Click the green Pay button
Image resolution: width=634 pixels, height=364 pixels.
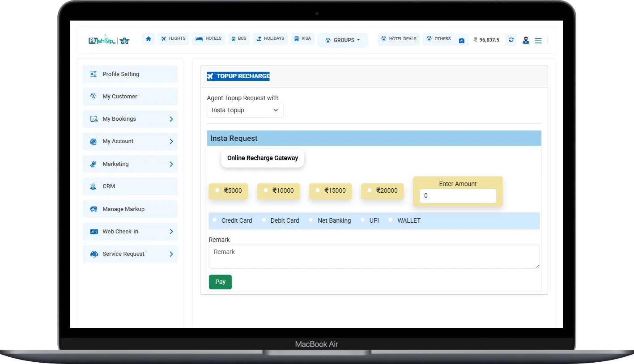[x=220, y=282]
